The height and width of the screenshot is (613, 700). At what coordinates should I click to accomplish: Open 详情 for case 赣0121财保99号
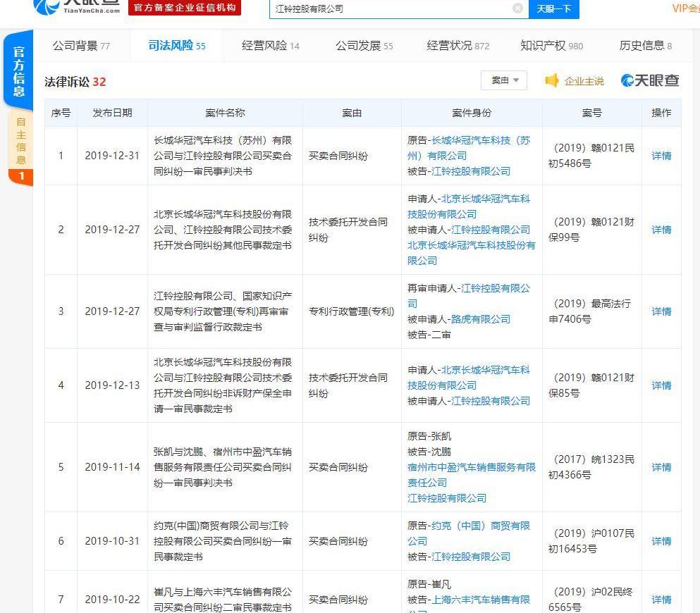[661, 230]
